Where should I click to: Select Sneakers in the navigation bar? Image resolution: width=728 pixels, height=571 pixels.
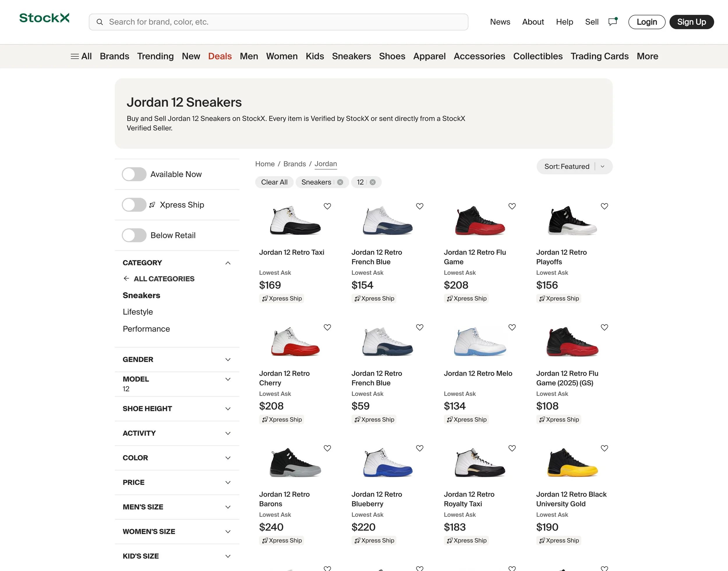coord(351,56)
